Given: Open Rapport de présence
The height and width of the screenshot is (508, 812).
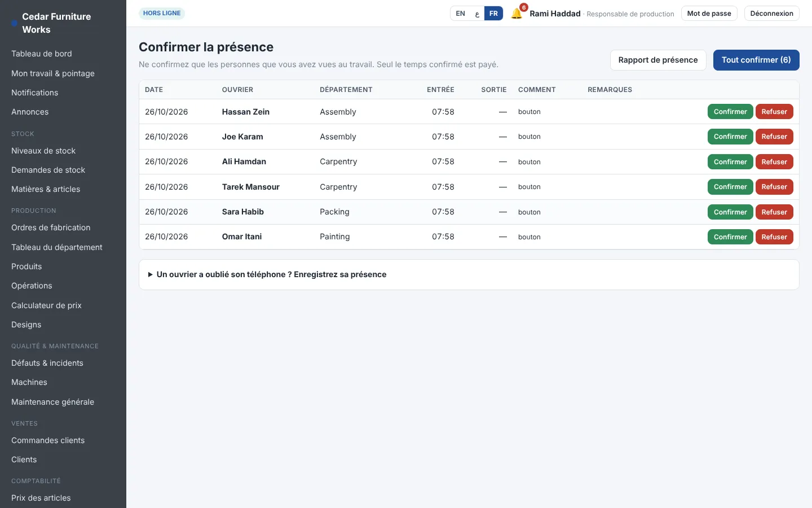Looking at the screenshot, I should (x=658, y=60).
